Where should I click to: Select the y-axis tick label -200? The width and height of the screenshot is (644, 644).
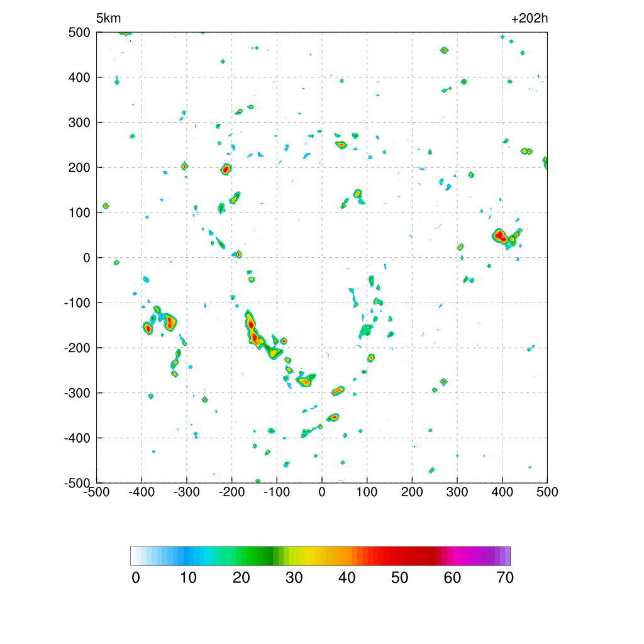point(77,348)
